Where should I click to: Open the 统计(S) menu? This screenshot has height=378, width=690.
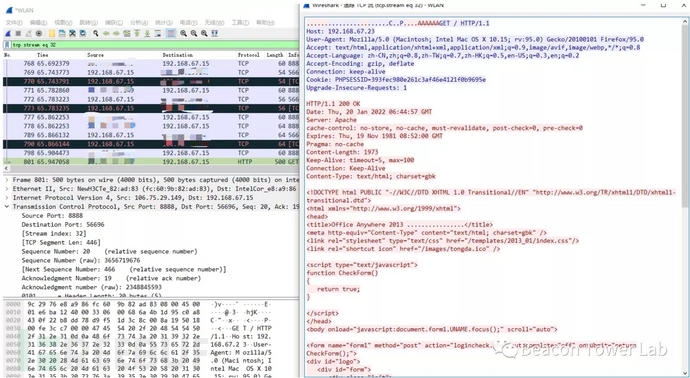tap(164, 22)
